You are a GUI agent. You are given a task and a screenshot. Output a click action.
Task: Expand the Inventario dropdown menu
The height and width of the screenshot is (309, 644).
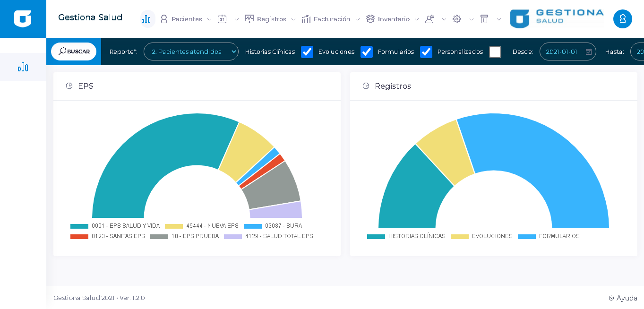coord(392,19)
